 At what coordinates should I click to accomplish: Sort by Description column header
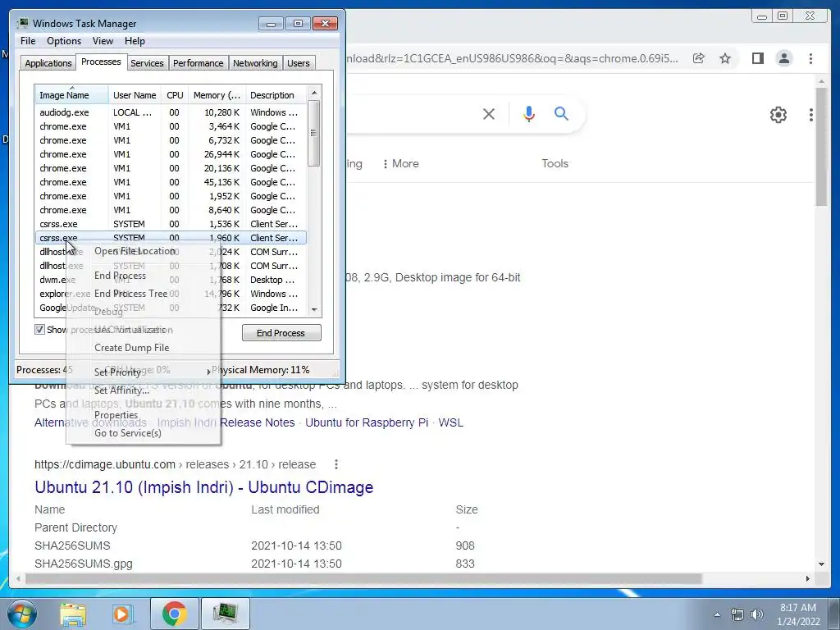click(276, 95)
